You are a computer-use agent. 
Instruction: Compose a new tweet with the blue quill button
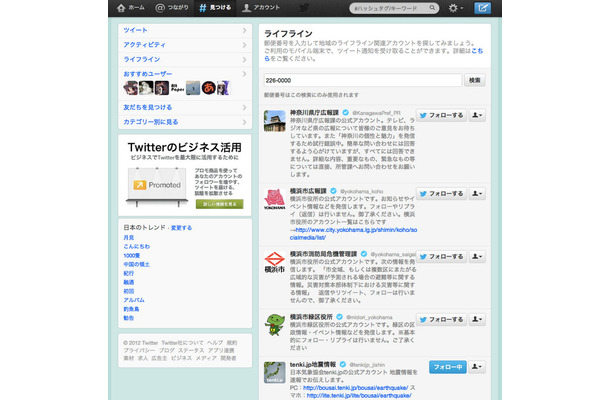482,8
